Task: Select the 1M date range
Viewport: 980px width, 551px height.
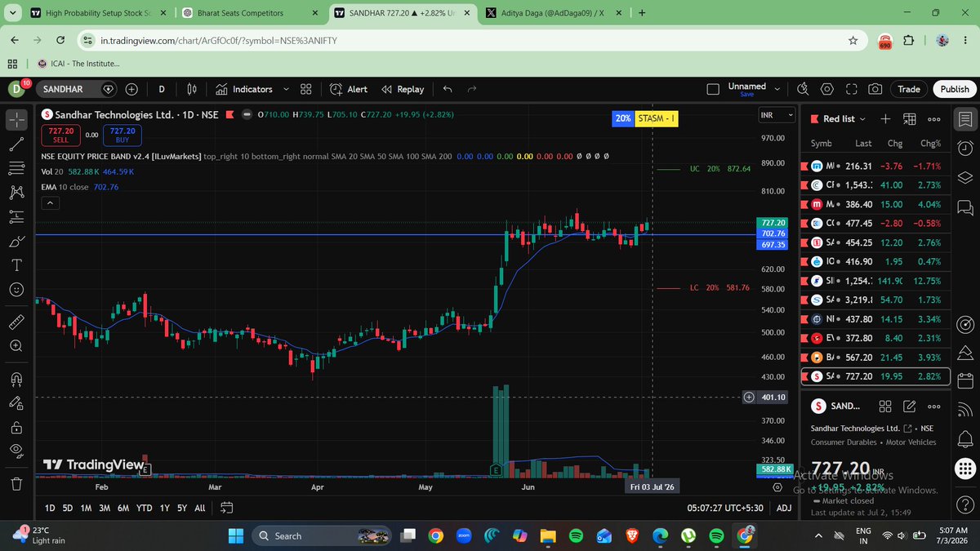Action: pos(86,508)
